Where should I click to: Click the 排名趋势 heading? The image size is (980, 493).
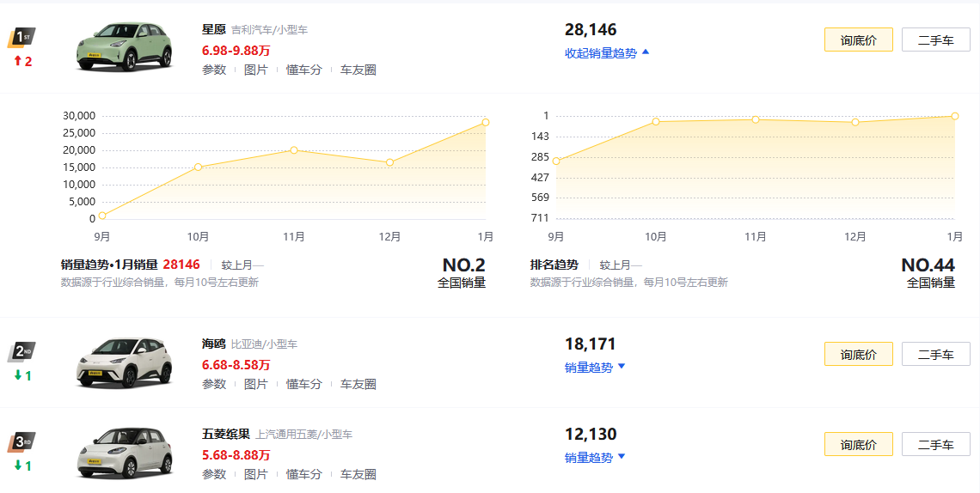[554, 265]
